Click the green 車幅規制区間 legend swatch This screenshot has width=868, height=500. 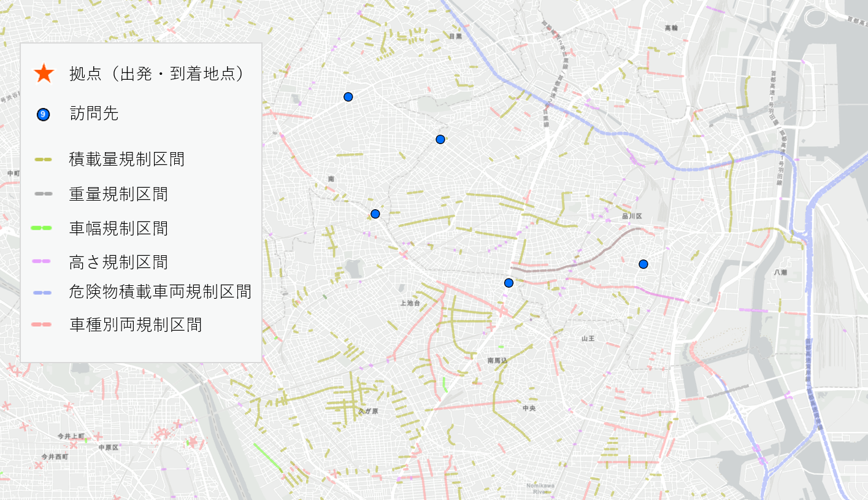pos(43,228)
